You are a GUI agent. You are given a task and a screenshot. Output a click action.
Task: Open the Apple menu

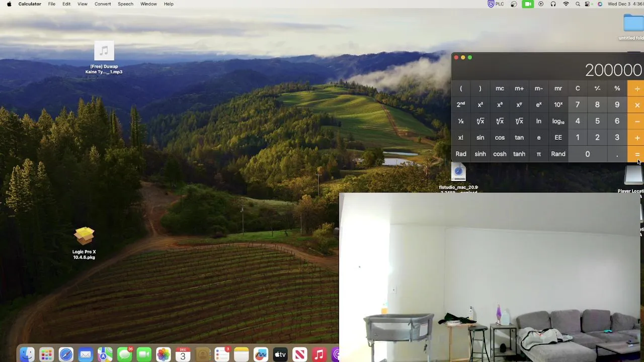coord(9,4)
